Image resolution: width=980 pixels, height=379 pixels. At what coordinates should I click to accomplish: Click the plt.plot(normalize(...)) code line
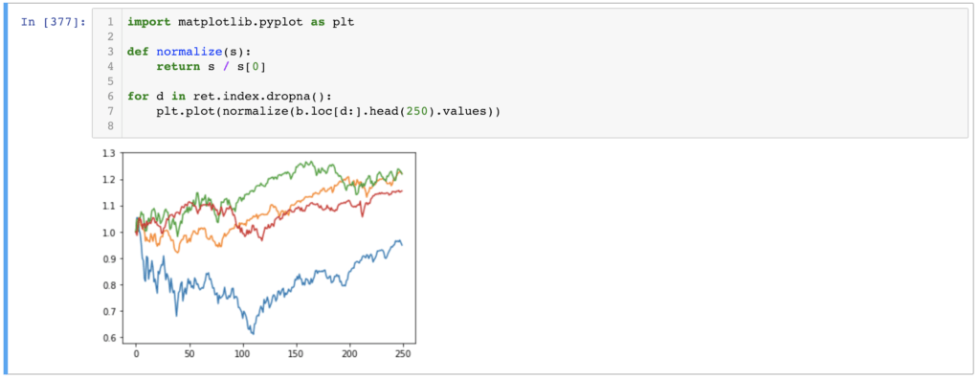[328, 111]
